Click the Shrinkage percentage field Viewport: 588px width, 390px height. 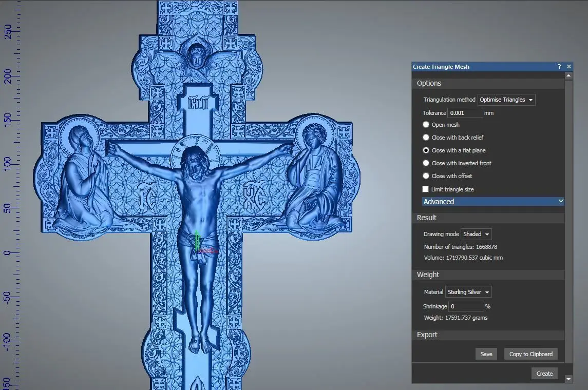click(x=466, y=306)
